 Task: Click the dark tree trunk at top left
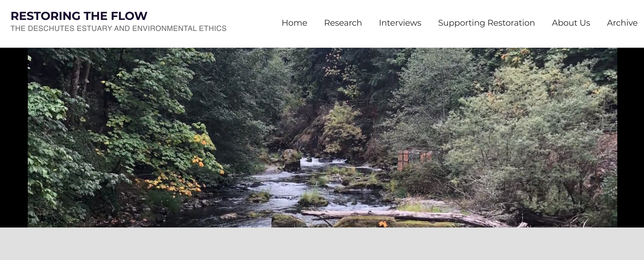click(x=75, y=79)
